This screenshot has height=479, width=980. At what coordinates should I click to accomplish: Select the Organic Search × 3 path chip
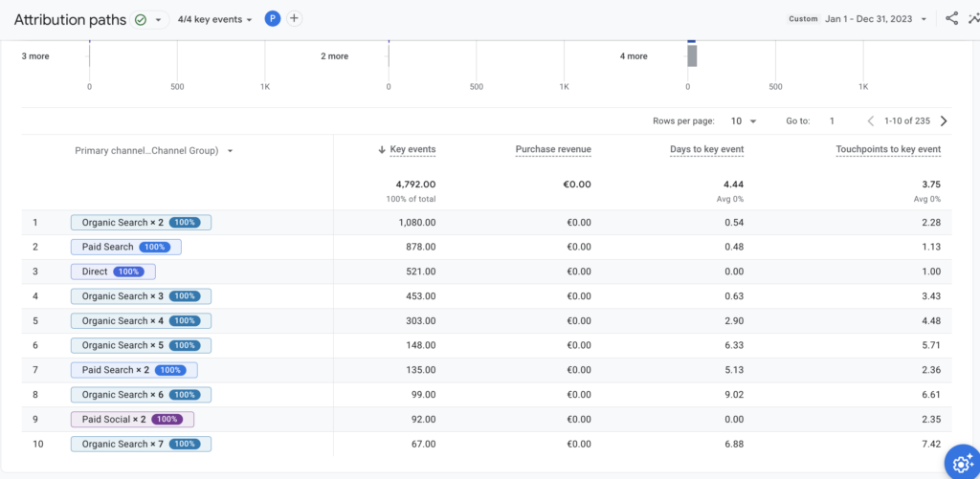point(141,296)
